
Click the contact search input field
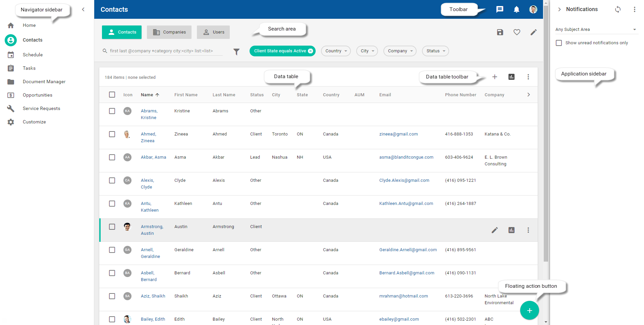166,51
